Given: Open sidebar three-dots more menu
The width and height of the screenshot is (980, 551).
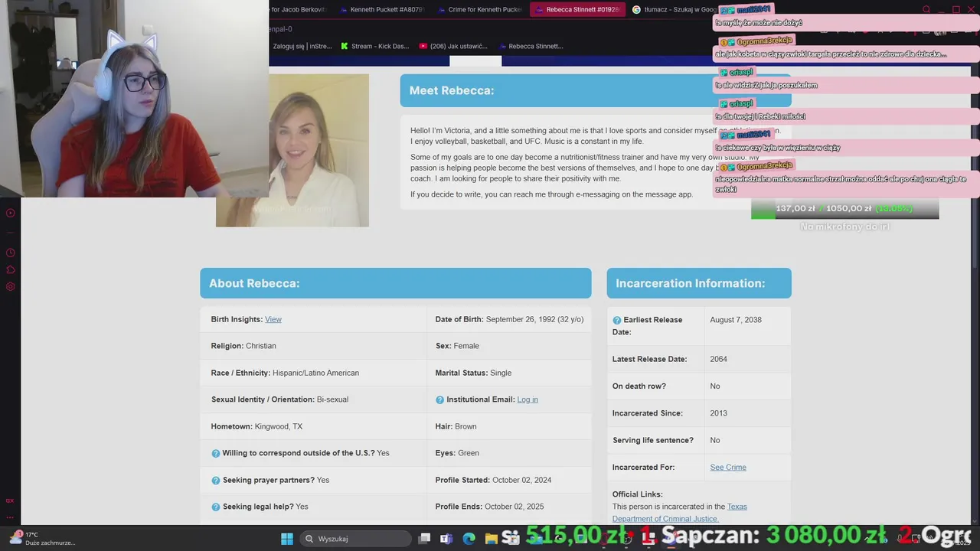Looking at the screenshot, I should tap(10, 517).
